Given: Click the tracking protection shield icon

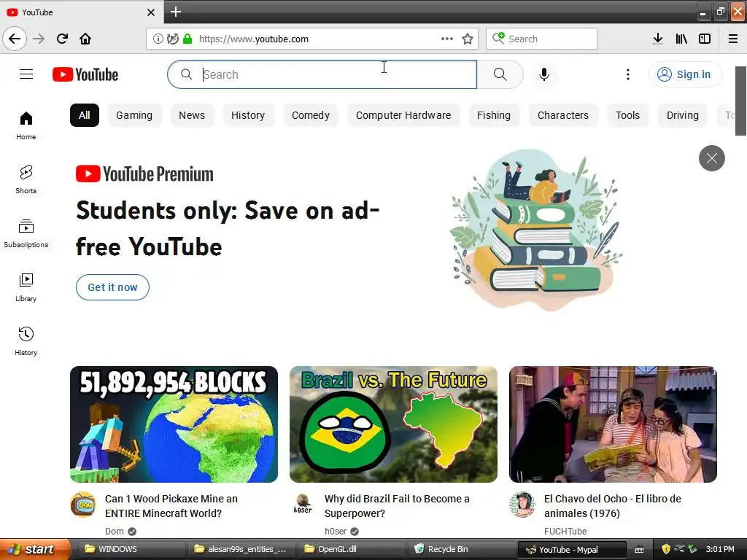Looking at the screenshot, I should click(172, 39).
